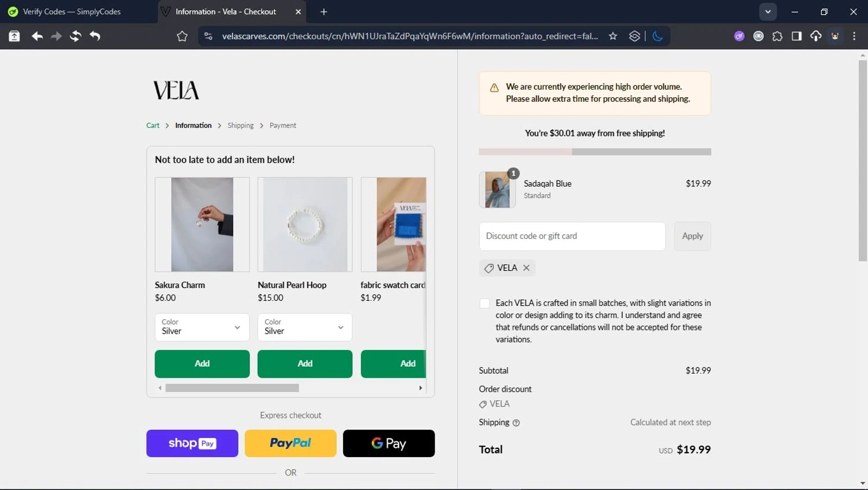
Task: Click Shipping breadcrumb step
Action: tap(240, 126)
